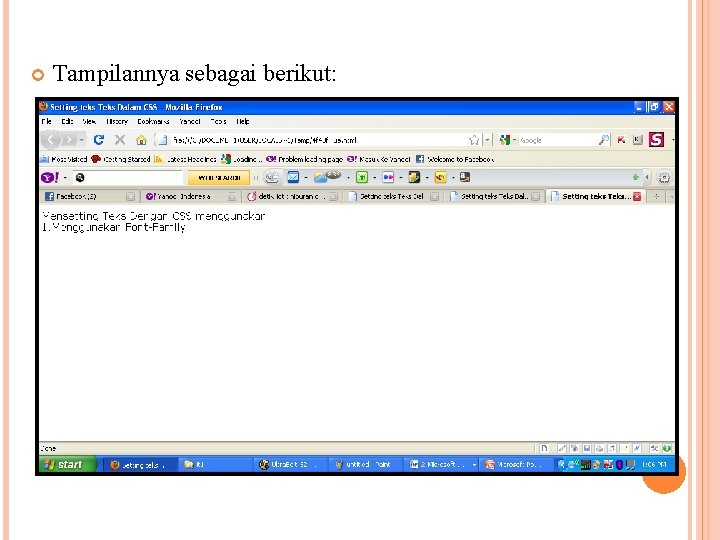Click the green plus icon in Yahoo toolbar
The width and height of the screenshot is (720, 540).
click(636, 177)
